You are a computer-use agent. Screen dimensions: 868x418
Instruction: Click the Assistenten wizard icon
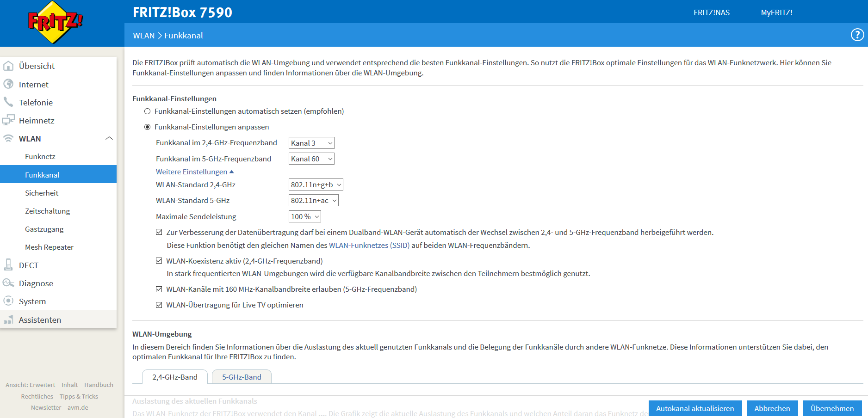[x=8, y=320]
